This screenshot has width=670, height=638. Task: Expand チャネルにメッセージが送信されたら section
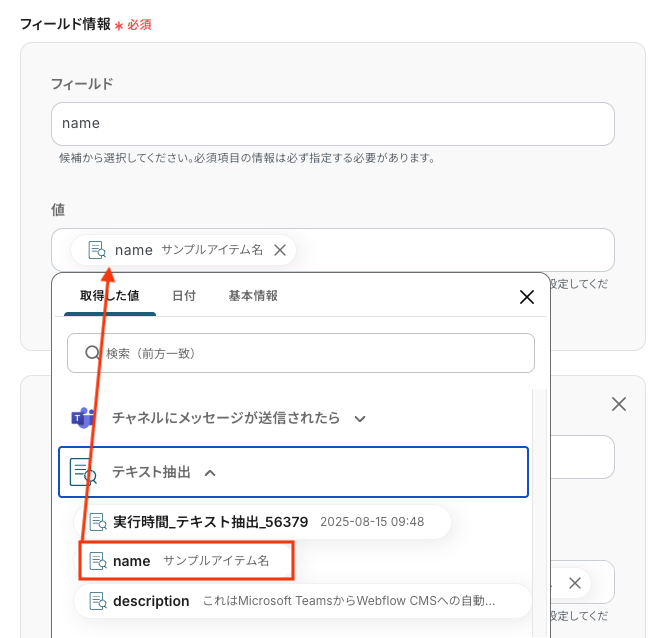(x=360, y=419)
